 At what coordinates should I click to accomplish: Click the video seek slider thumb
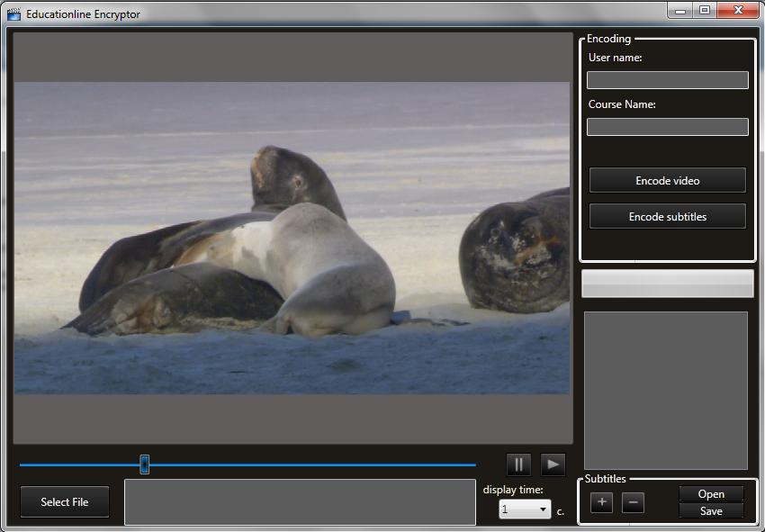tap(144, 464)
